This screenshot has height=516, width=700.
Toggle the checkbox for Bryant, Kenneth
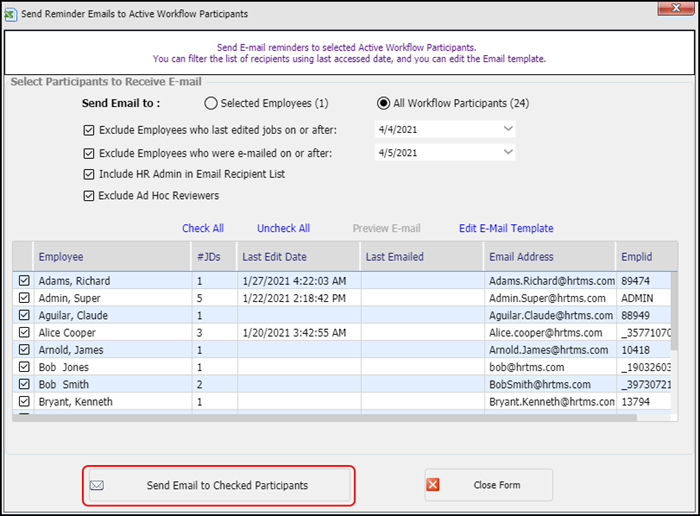(x=24, y=402)
